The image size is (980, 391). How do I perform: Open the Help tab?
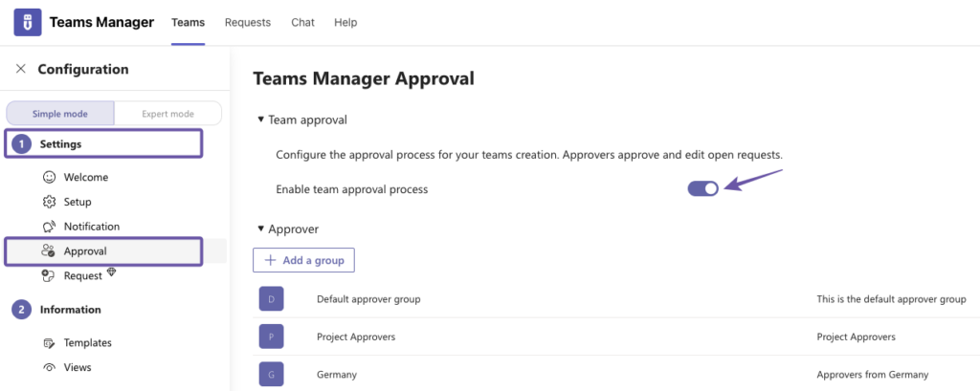point(345,23)
